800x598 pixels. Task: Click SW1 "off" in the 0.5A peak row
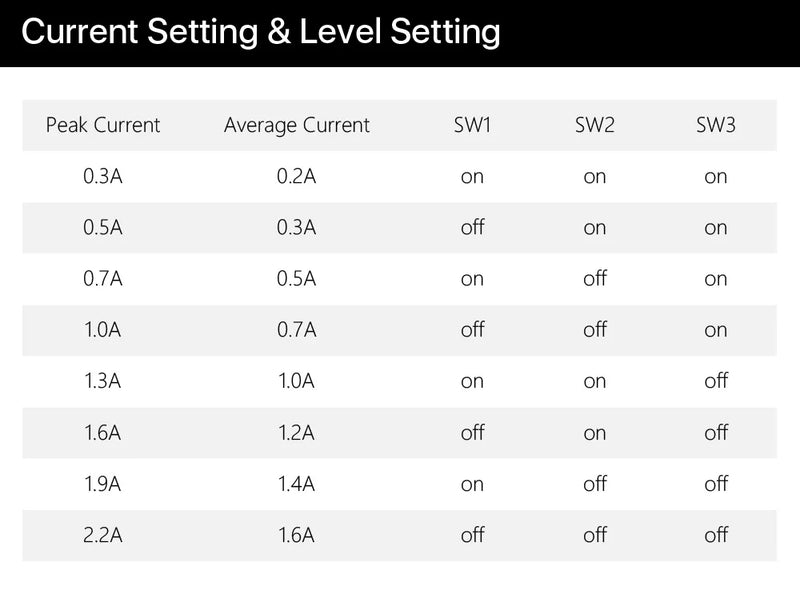tap(472, 228)
